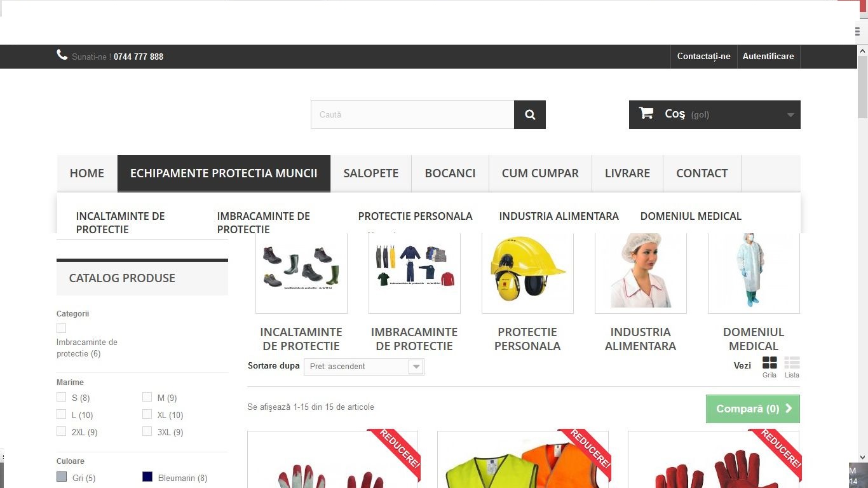Check the Imbracaminte de protectie category box
The width and height of the screenshot is (868, 488).
61,329
